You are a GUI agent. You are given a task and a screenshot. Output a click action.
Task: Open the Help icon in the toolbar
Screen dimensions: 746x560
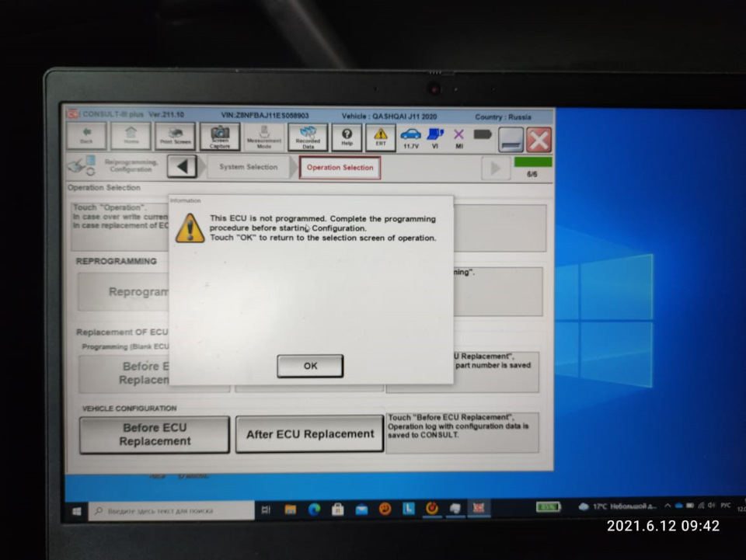coord(347,137)
